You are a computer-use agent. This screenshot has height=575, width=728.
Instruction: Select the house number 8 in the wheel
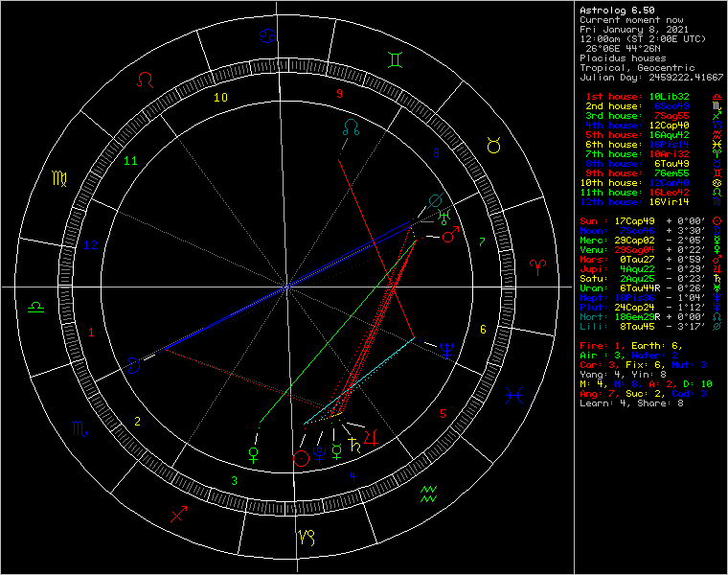click(x=436, y=152)
